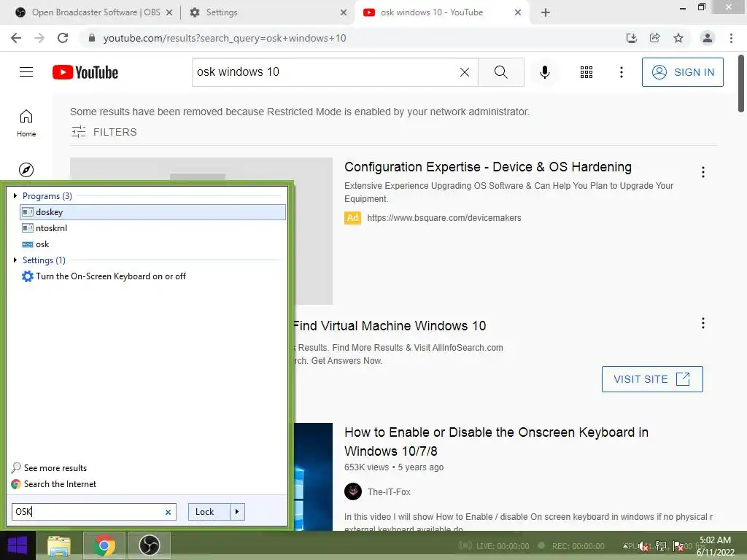The height and width of the screenshot is (560, 747).
Task: Open the YouTube hamburger guide menu
Action: click(26, 72)
